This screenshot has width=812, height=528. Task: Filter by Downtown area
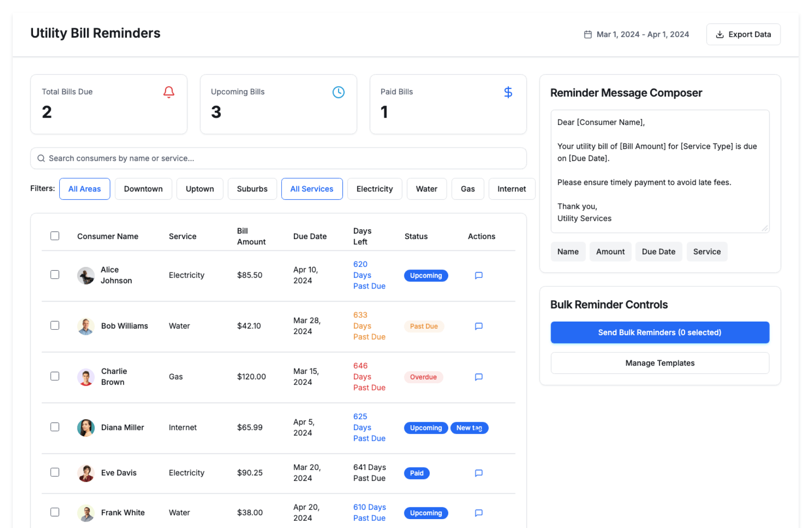click(143, 189)
